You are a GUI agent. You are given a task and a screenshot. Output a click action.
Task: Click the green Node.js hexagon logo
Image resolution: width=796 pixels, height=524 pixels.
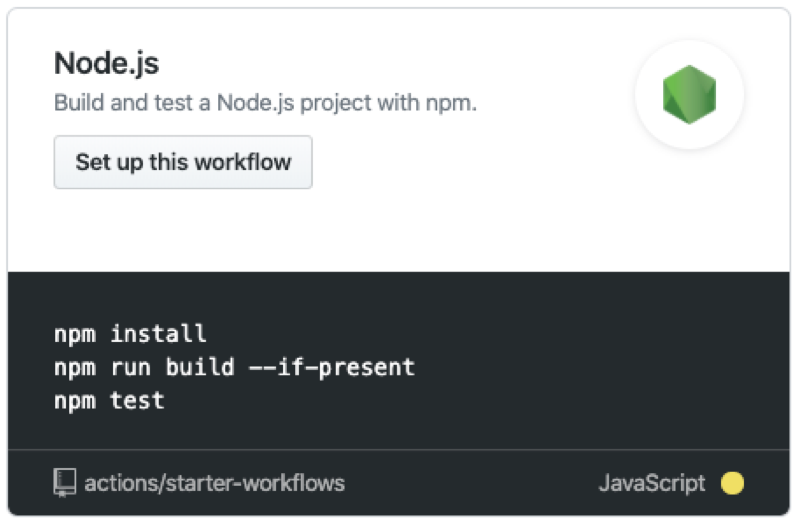coord(689,95)
